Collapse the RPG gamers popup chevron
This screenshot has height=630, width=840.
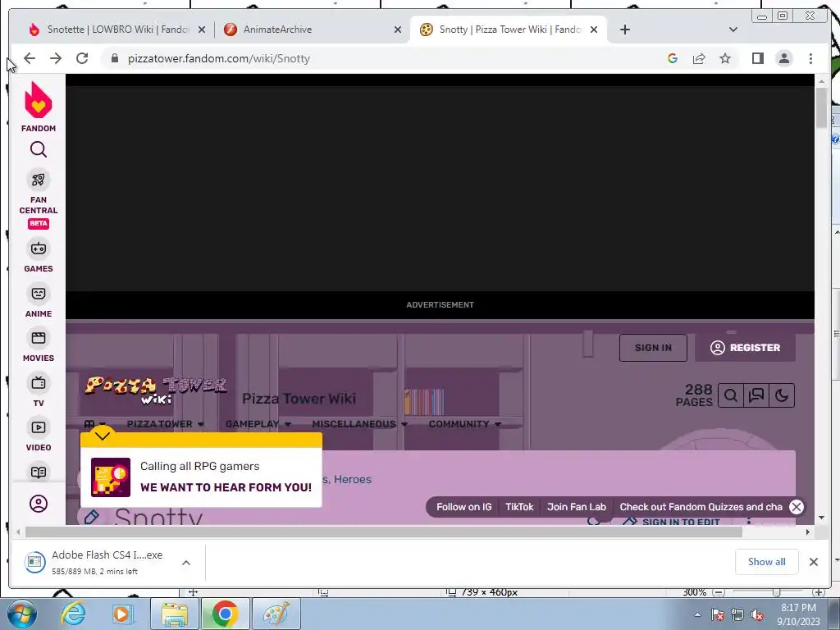[x=103, y=435]
